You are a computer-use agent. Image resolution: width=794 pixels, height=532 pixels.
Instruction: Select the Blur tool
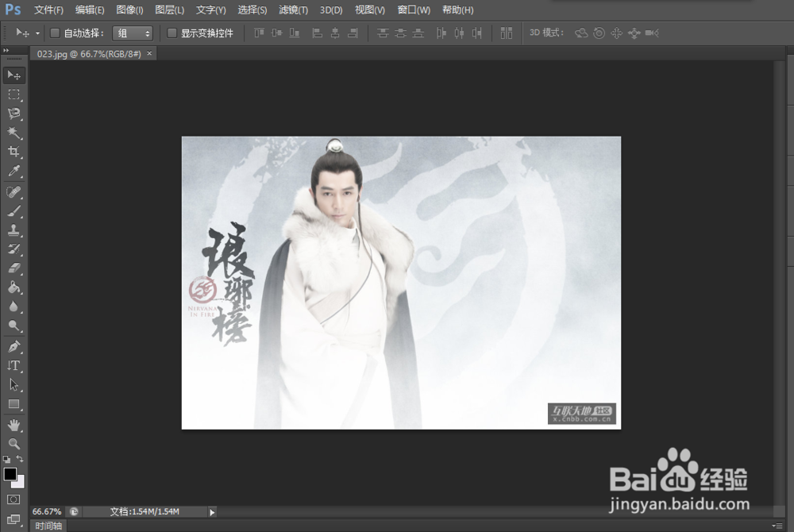(x=13, y=306)
